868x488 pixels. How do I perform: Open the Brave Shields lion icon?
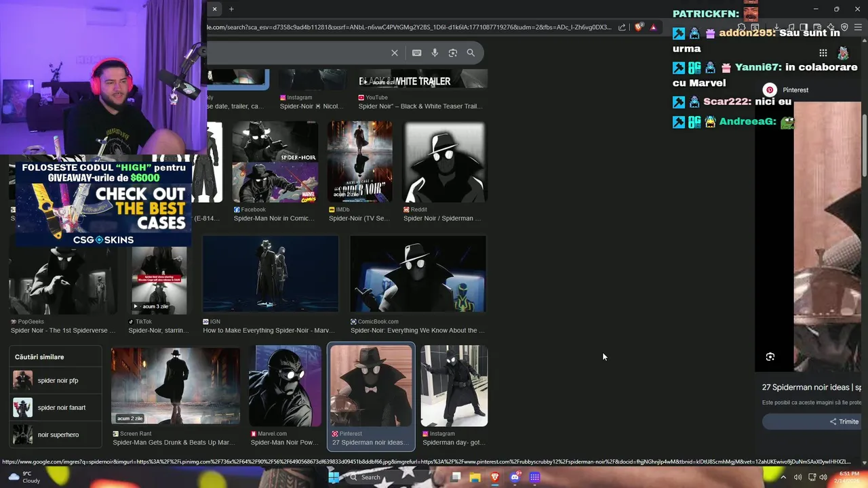639,28
